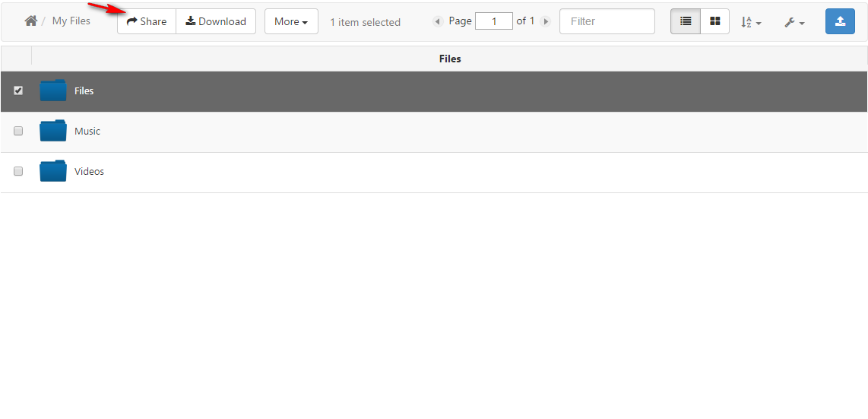
Task: Go to the home icon in breadcrumb
Action: [x=31, y=21]
